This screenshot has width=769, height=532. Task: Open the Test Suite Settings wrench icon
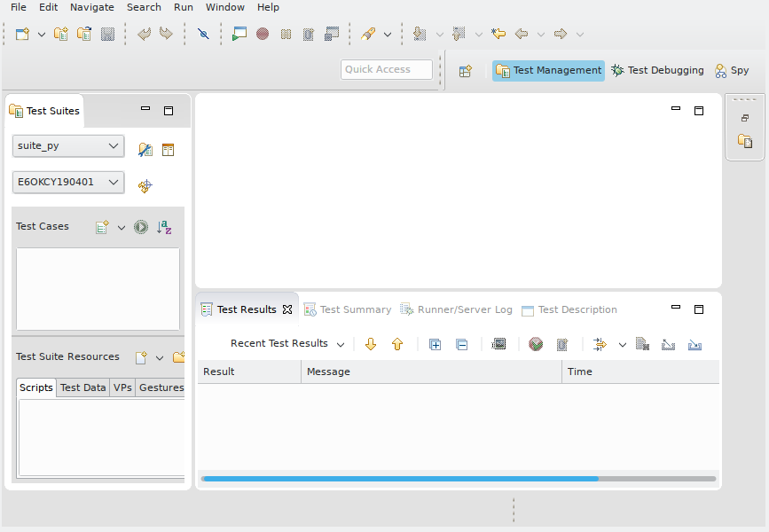point(145,149)
